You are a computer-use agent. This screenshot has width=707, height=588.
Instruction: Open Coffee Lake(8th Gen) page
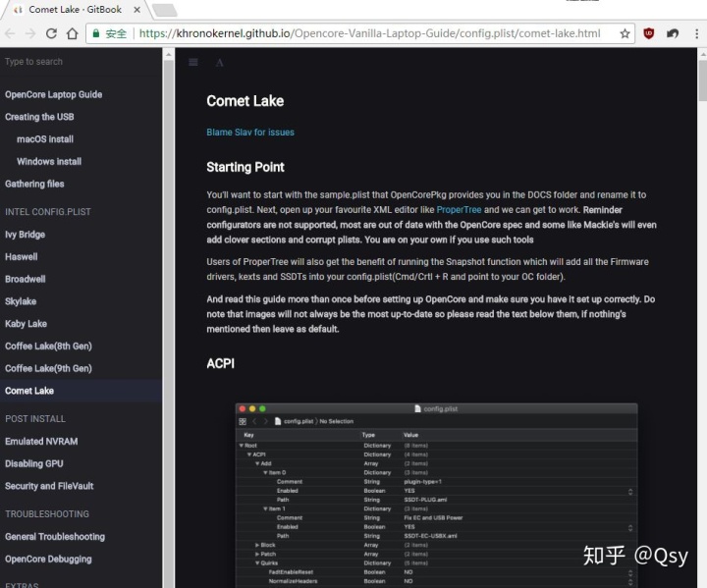point(49,347)
